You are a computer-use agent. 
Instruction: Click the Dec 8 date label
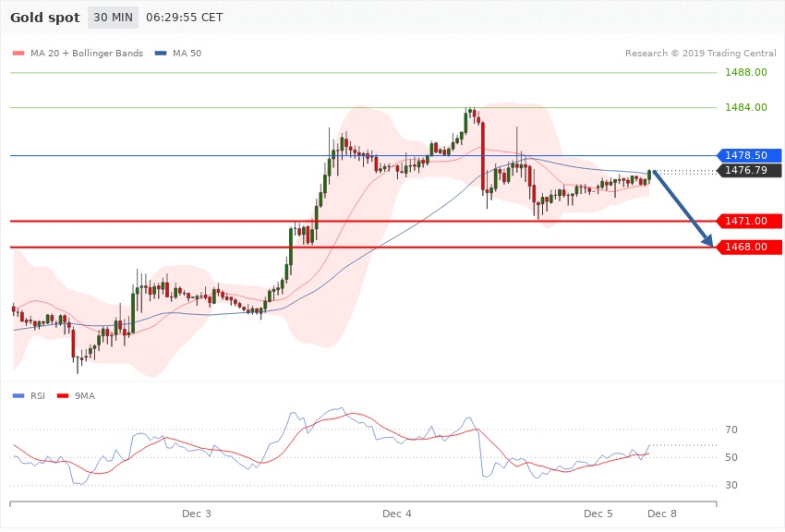(x=660, y=513)
